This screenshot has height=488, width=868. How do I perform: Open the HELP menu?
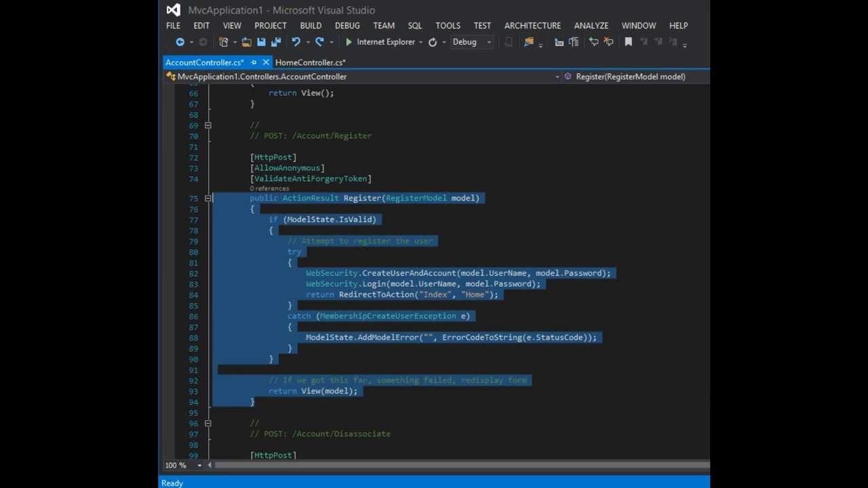point(678,26)
